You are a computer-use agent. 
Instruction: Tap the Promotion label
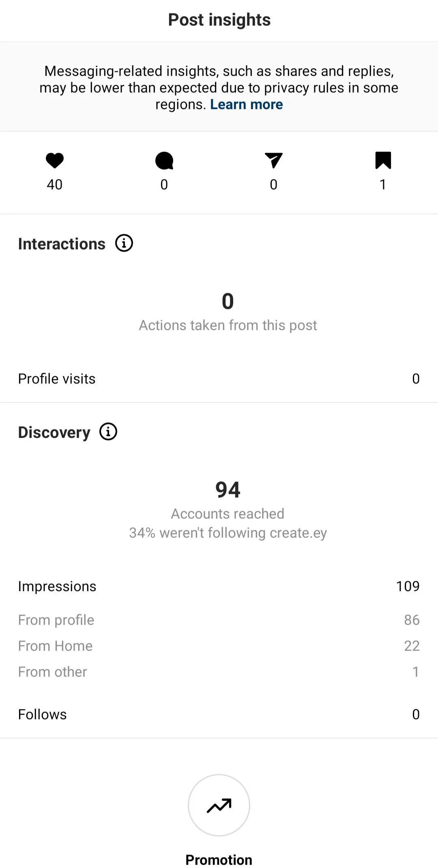pos(219,859)
